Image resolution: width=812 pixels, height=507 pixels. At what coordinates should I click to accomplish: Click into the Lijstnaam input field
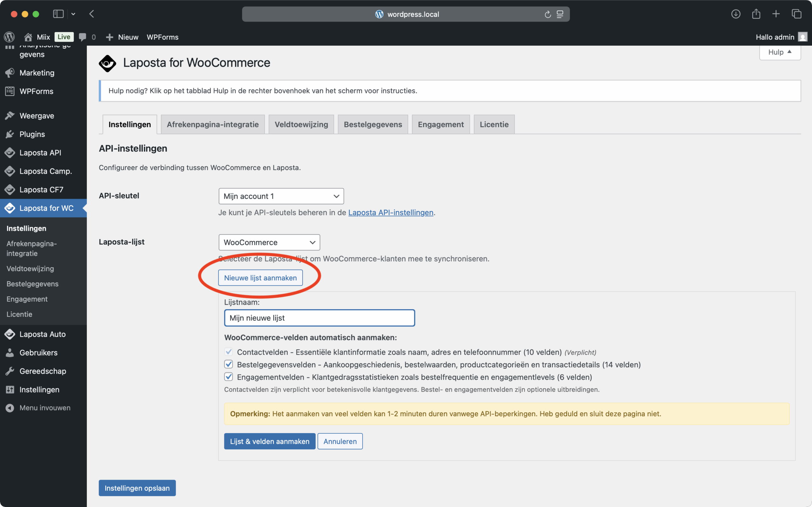[x=319, y=318]
